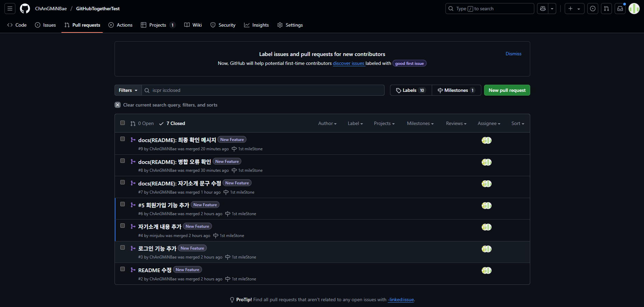This screenshot has height=307, width=644.
Task: Open the Actions tab
Action: tap(120, 25)
